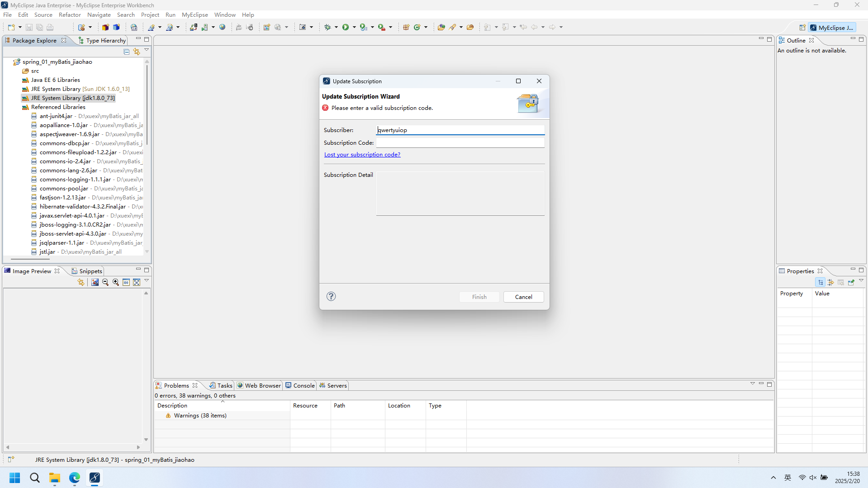The height and width of the screenshot is (488, 868).
Task: Click the Image Preview fit-to-window icon
Action: point(137,282)
